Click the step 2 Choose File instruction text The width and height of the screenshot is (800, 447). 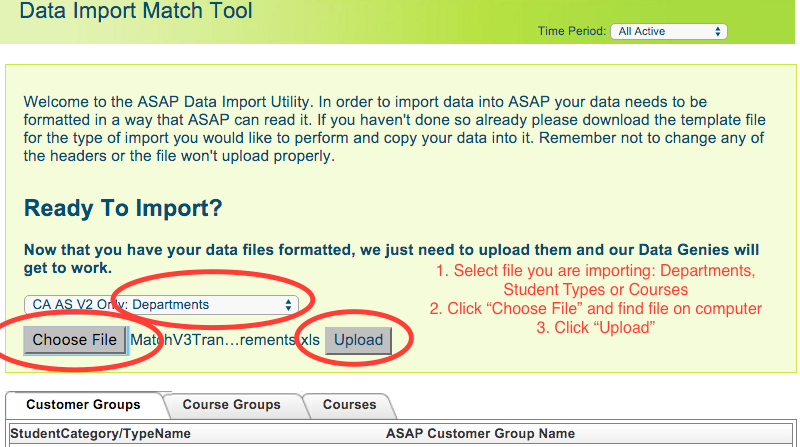click(595, 309)
